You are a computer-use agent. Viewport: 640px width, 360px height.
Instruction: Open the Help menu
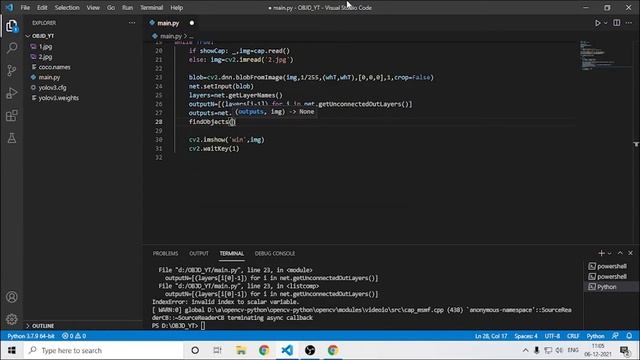click(x=176, y=8)
